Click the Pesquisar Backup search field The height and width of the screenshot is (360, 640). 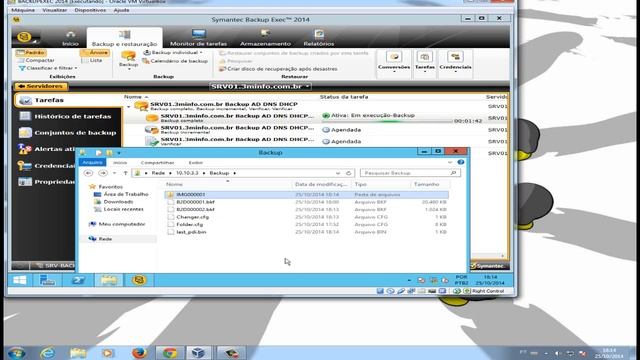[x=410, y=173]
